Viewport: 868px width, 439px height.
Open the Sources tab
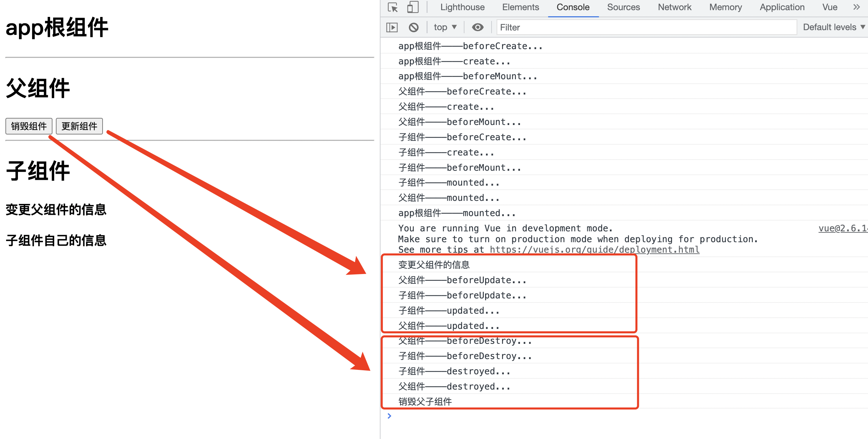[623, 7]
